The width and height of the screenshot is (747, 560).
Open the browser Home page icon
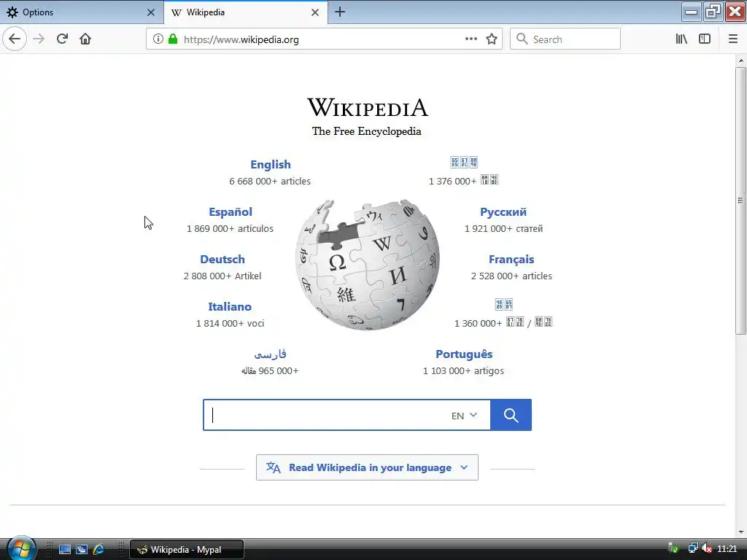coord(85,39)
